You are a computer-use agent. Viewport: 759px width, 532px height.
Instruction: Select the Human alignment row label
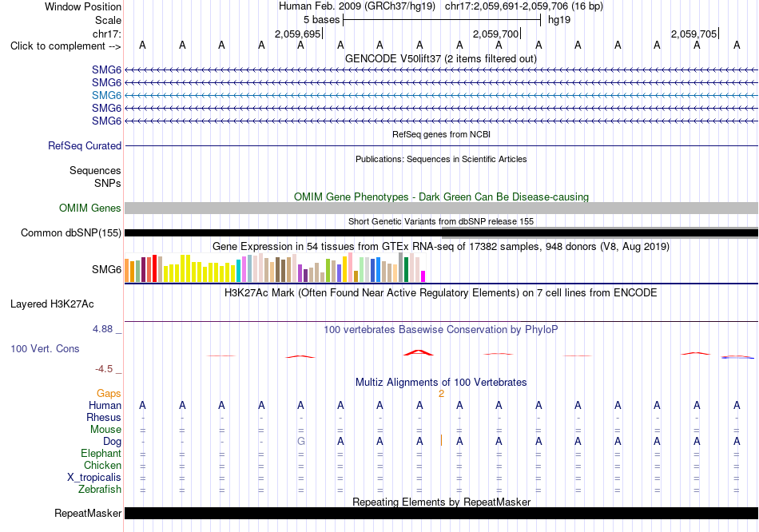click(x=105, y=405)
